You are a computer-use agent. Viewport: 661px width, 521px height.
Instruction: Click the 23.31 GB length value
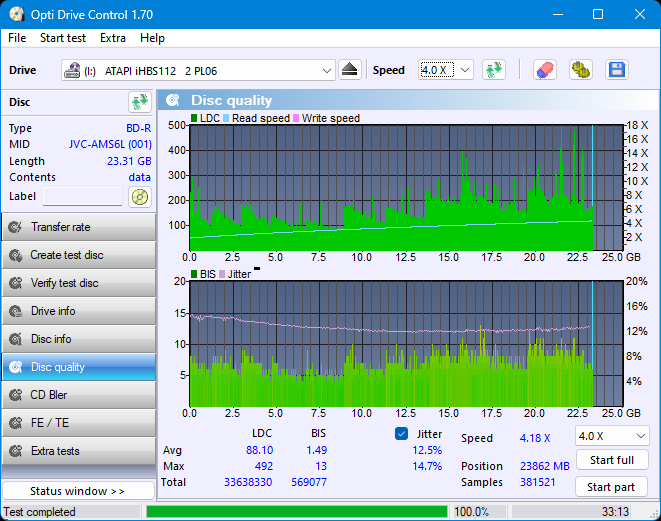129,161
